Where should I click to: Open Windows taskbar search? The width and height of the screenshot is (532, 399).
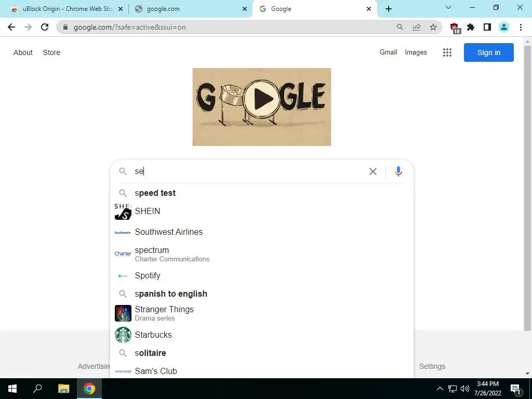(37, 389)
